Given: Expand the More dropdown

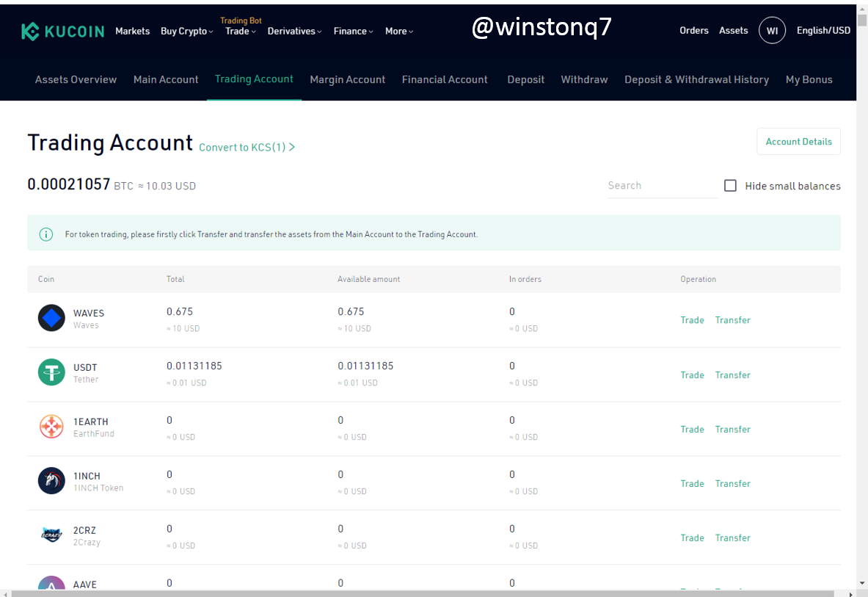Looking at the screenshot, I should click(399, 31).
